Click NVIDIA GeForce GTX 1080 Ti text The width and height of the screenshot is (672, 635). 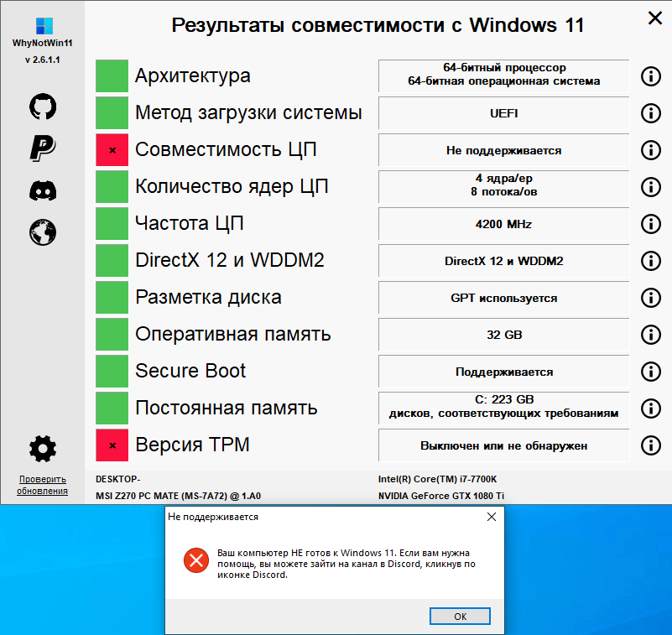[441, 496]
